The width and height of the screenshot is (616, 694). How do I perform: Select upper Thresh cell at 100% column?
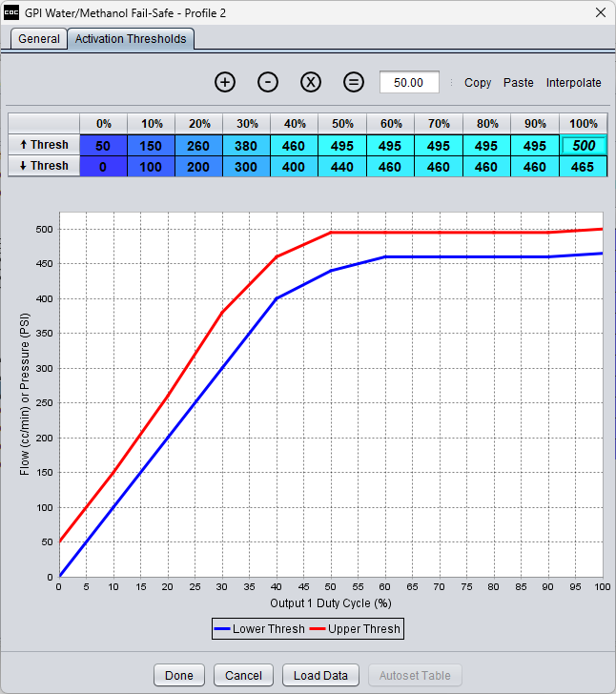(x=584, y=145)
